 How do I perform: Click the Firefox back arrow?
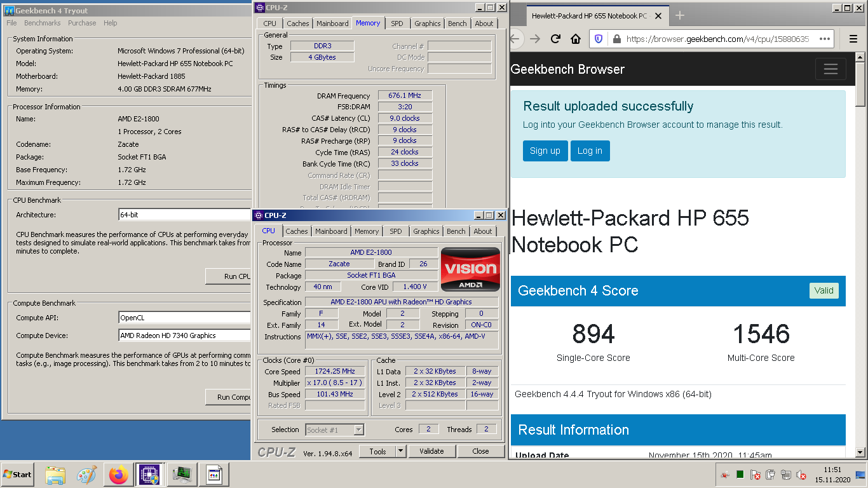(515, 39)
